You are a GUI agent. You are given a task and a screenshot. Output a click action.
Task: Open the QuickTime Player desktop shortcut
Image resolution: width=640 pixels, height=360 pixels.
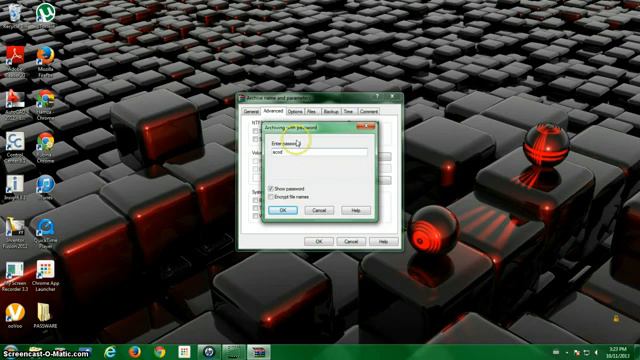(45, 233)
